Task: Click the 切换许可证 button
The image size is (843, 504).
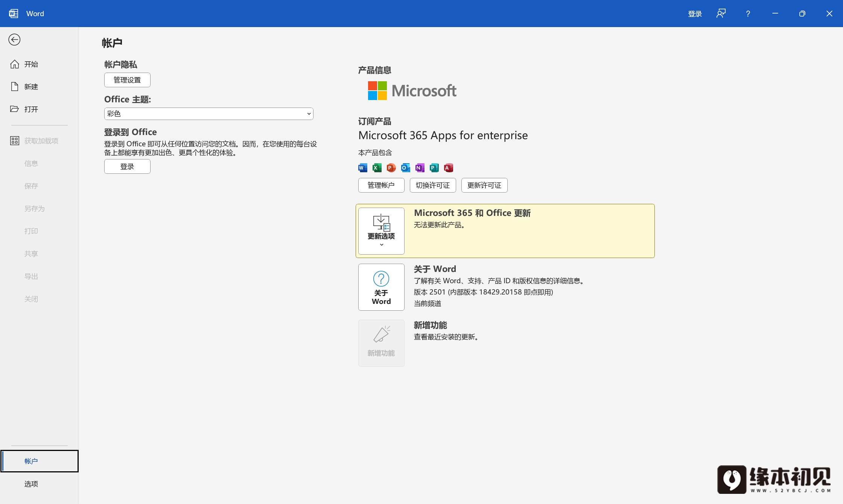Action: 433,185
